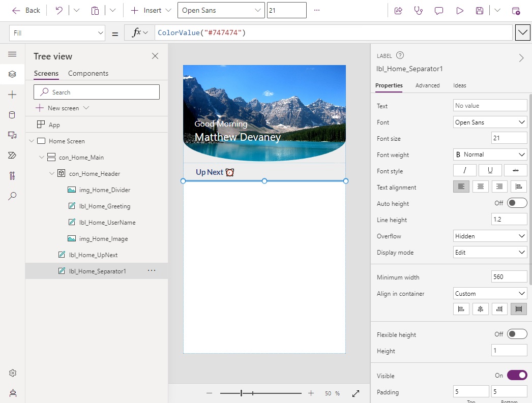Image resolution: width=532 pixels, height=403 pixels.
Task: Run the app preview
Action: [460, 11]
